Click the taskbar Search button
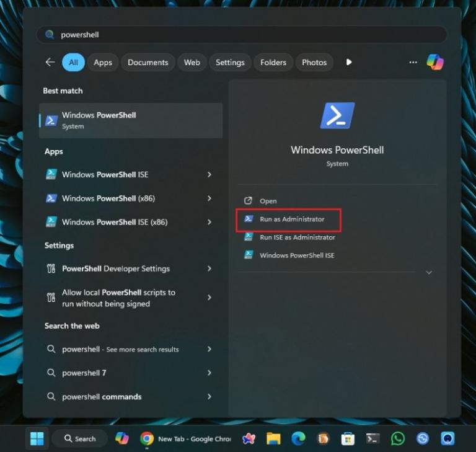This screenshot has width=476, height=452. pos(80,438)
